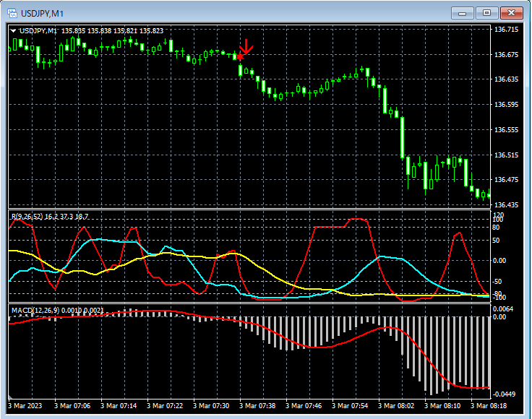Minimize the USDJPY,M1 chart window
The width and height of the screenshot is (532, 419).
pyautogui.click(x=462, y=13)
